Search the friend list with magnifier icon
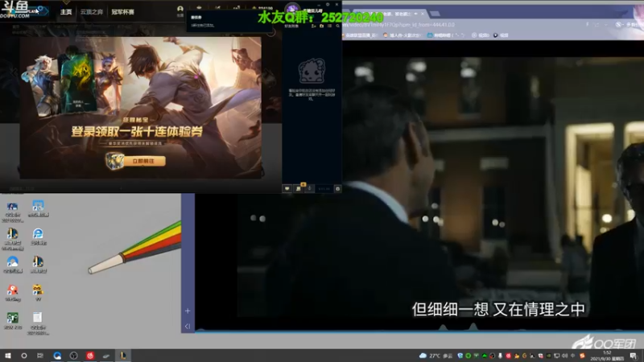Image resolution: width=644 pixels, height=362 pixels. [x=337, y=26]
